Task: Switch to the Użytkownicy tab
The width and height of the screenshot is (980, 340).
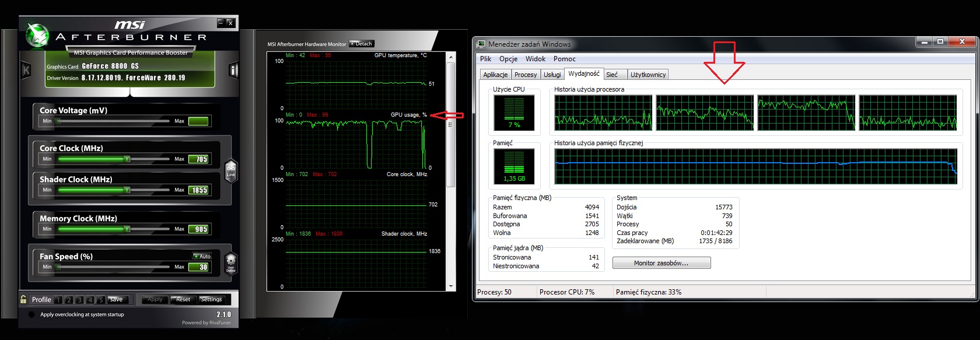Action: (647, 75)
